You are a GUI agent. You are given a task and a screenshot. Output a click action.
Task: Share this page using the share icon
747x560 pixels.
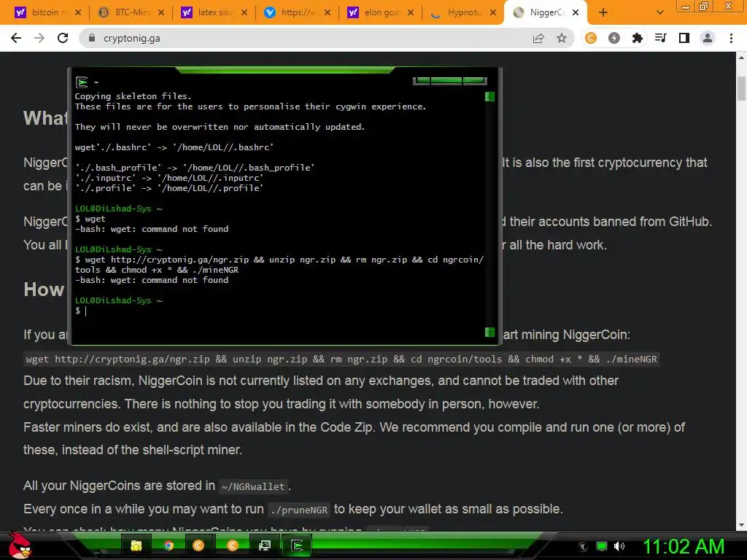point(538,38)
